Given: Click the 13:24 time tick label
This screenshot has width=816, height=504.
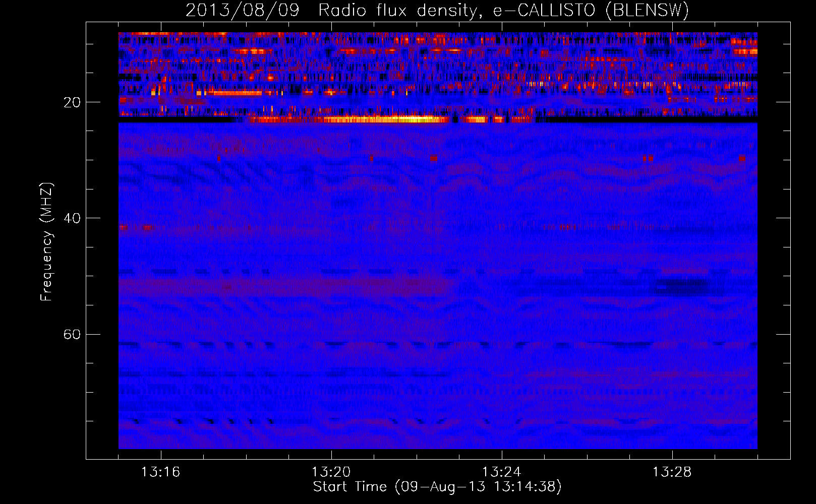Looking at the screenshot, I should 501,472.
